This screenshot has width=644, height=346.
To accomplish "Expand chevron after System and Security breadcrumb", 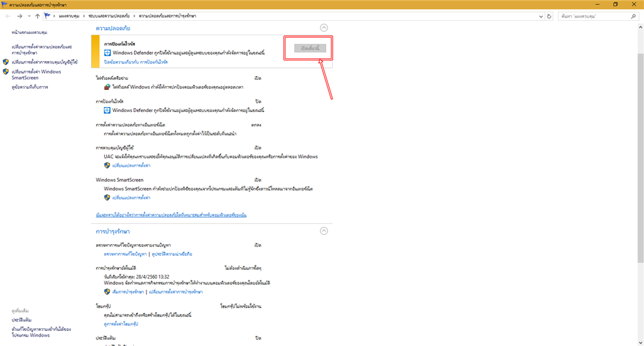I will 134,16.
